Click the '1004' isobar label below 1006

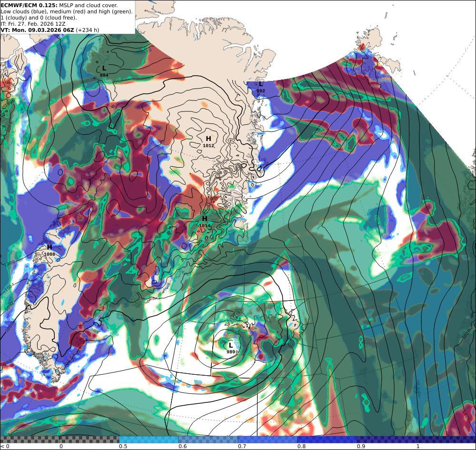pos(9,286)
